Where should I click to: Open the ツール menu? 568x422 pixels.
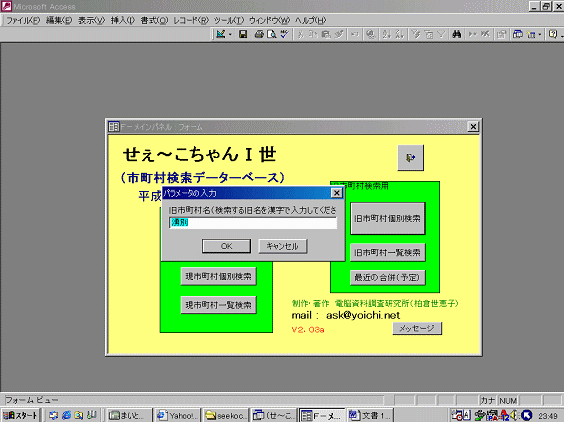[229, 20]
